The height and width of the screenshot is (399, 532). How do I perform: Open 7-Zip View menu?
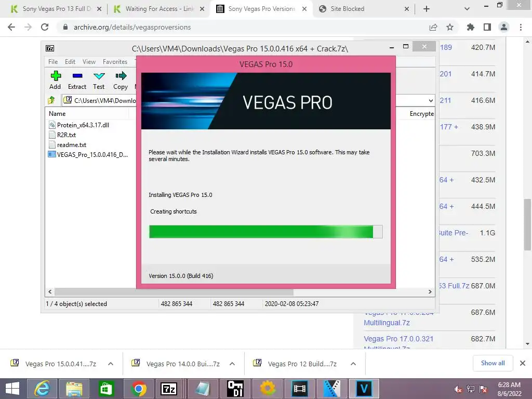(x=89, y=62)
